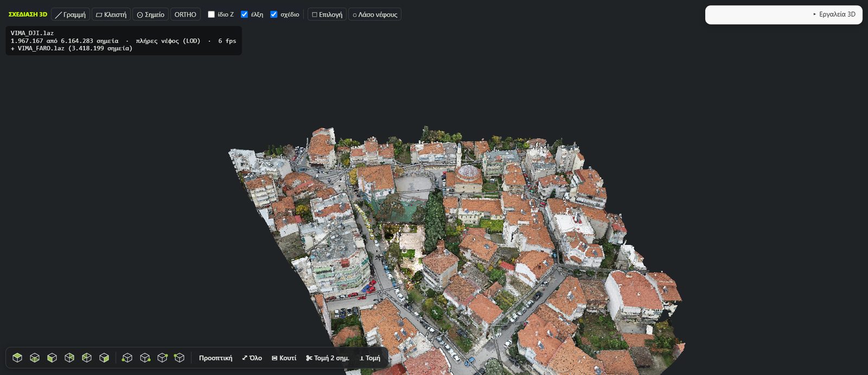Select the right face view cube
The width and height of the screenshot is (868, 375).
(x=104, y=358)
